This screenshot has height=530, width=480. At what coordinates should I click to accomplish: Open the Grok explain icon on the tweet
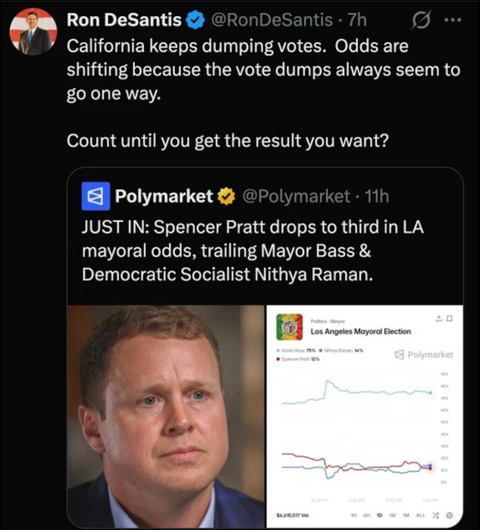(x=422, y=20)
